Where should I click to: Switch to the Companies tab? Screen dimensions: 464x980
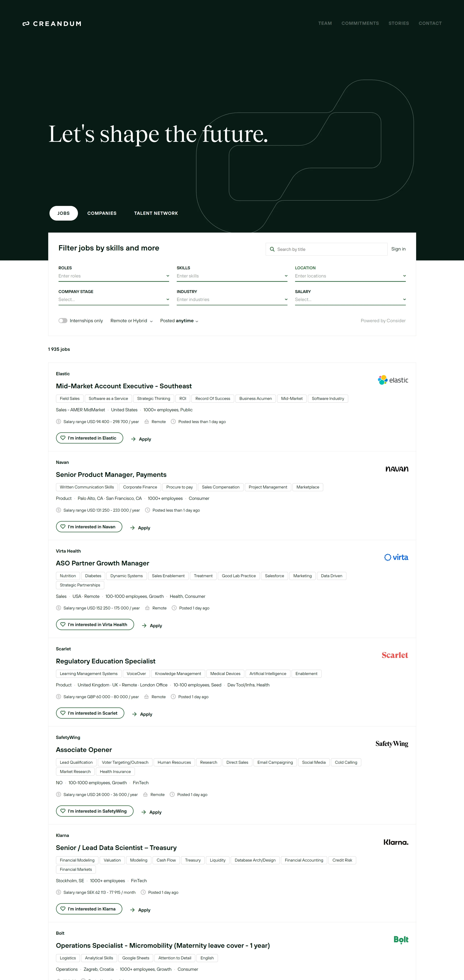coord(102,213)
